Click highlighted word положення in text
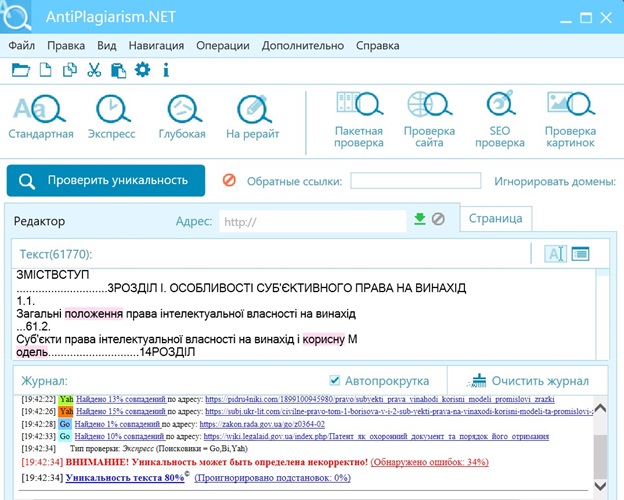The width and height of the screenshot is (624, 500). pos(94,314)
